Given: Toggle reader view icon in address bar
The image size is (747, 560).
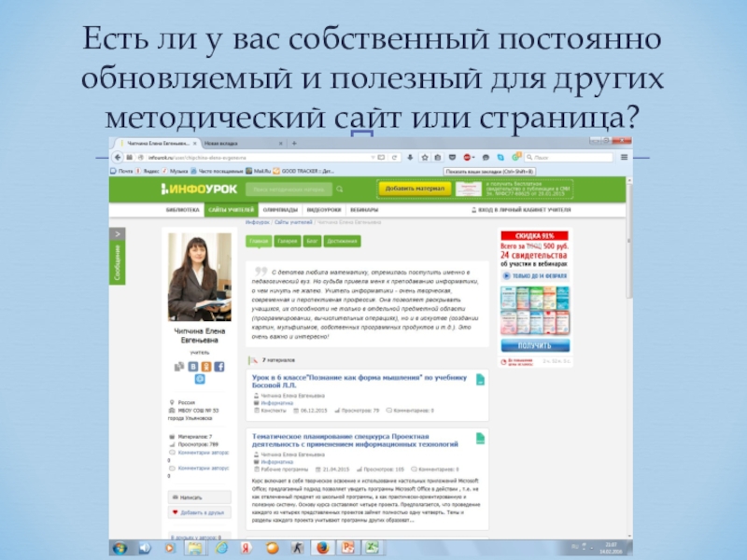Looking at the screenshot, I should (x=381, y=157).
